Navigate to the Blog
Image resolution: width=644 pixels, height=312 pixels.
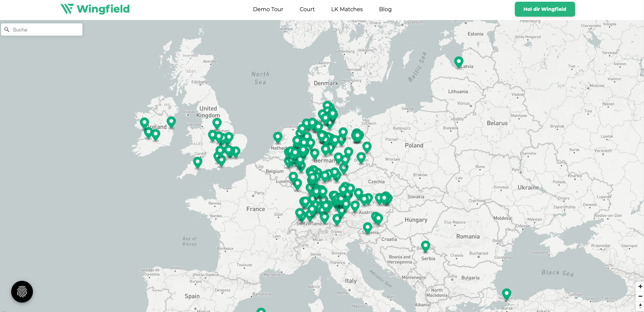[385, 9]
